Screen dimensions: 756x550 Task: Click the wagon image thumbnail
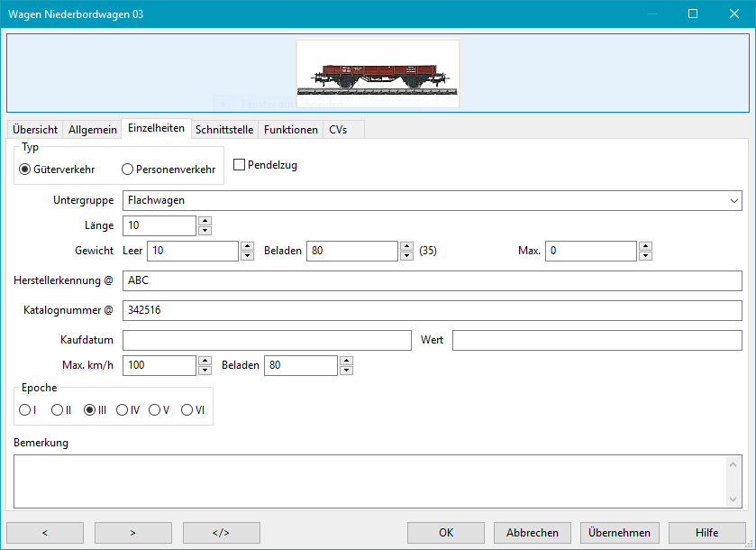tap(378, 73)
